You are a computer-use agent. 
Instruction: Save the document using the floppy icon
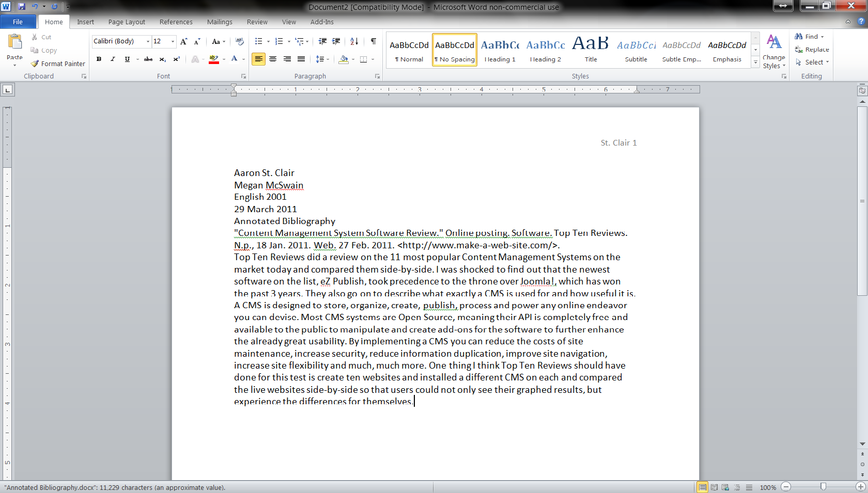[22, 7]
